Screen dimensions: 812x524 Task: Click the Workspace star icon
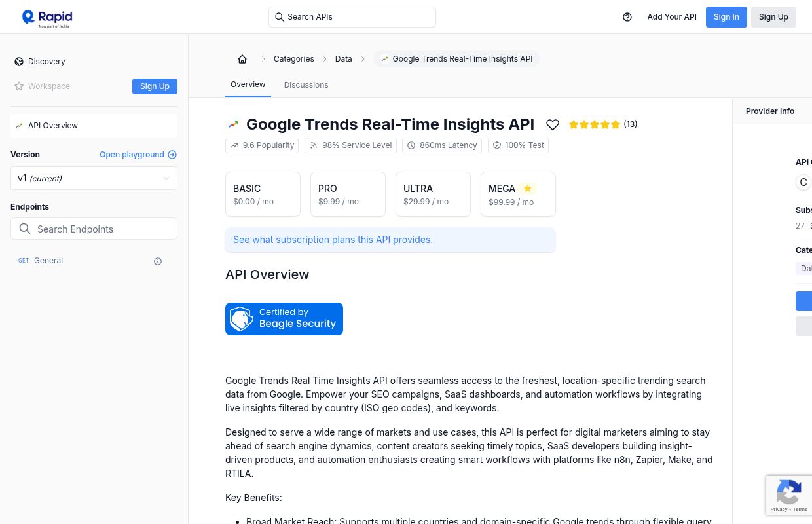coord(19,86)
